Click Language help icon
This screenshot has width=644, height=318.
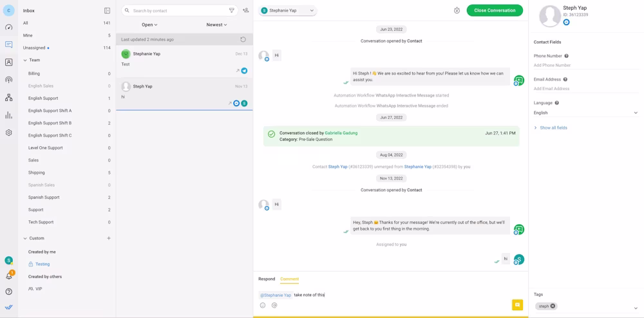click(x=557, y=103)
